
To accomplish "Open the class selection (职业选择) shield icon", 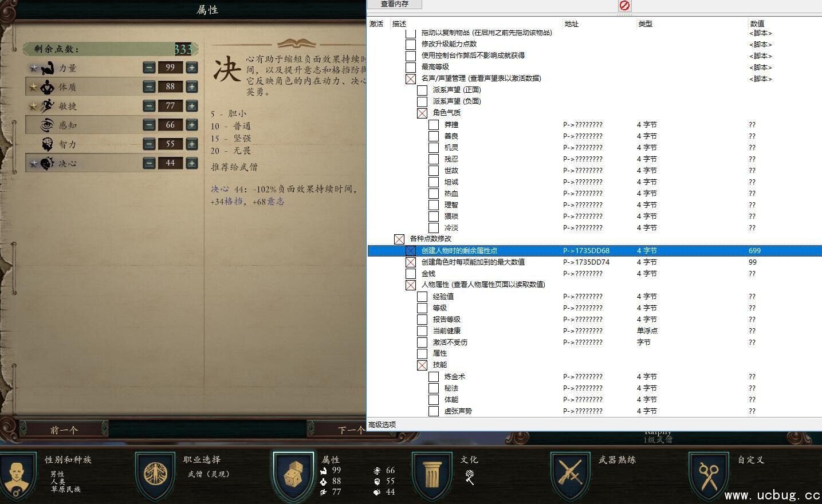I will 155,474.
